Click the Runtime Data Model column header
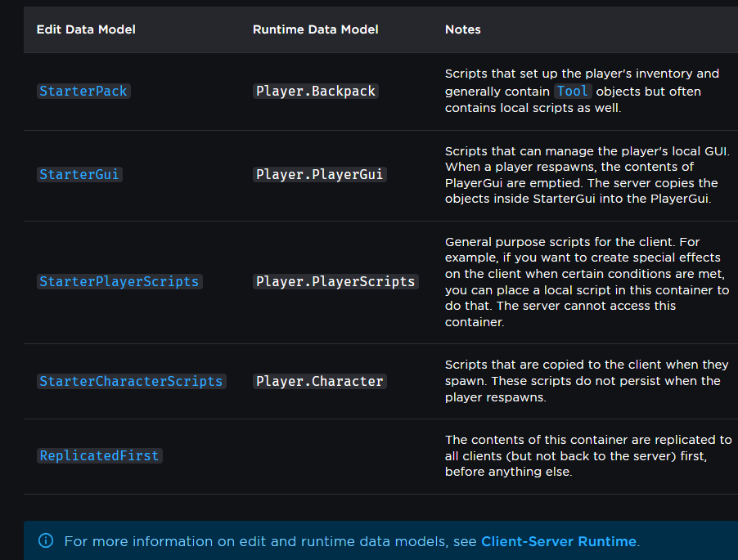Viewport: 738px width, 560px height. (315, 29)
